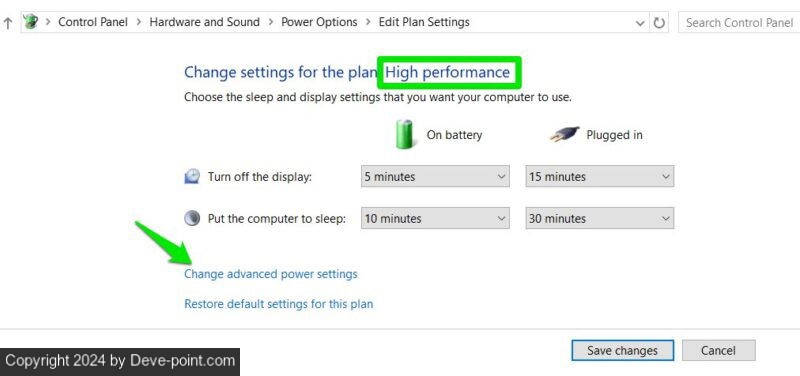Click the up-arrow navigation icon
Screen dimensions: 800x376
[x=8, y=23]
